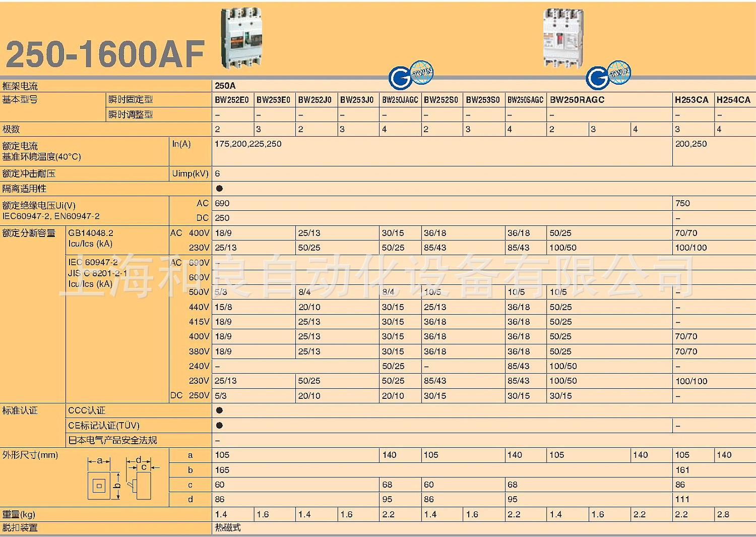Open the breaker photo above the BW250RAGC column
The width and height of the screenshot is (756, 537).
pos(563,38)
